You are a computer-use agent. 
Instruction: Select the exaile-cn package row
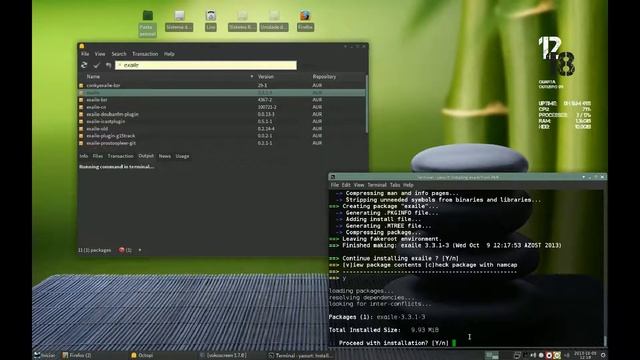click(x=221, y=107)
